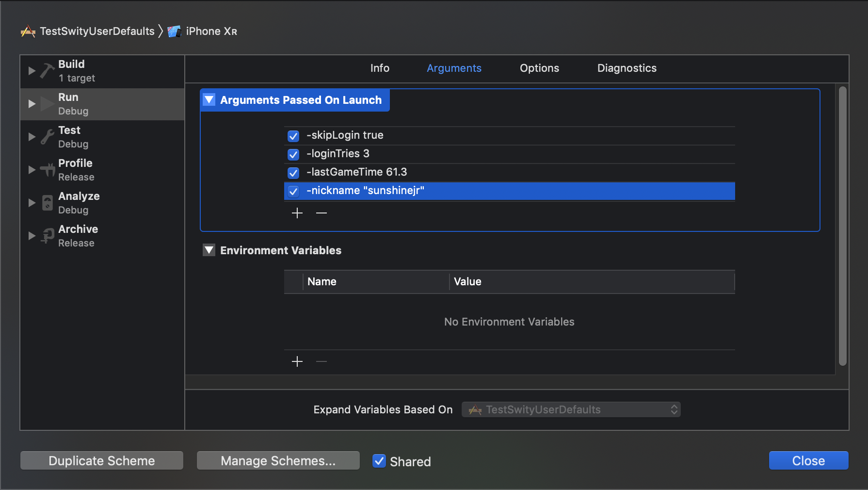Disable the -loginTries 3 argument
Screen dimensions: 868x490
click(293, 154)
